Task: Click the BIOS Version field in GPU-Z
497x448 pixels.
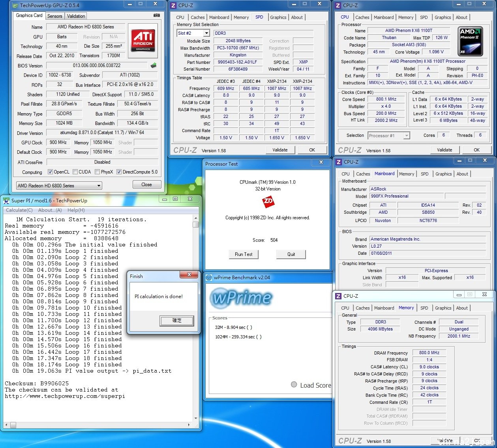Action: (x=97, y=65)
